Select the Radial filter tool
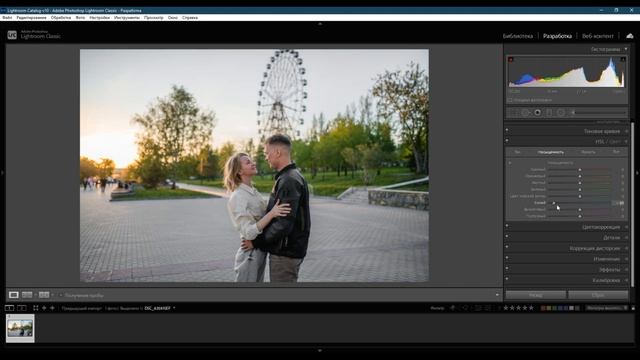Screen dimensions: 640x360 click(561, 113)
